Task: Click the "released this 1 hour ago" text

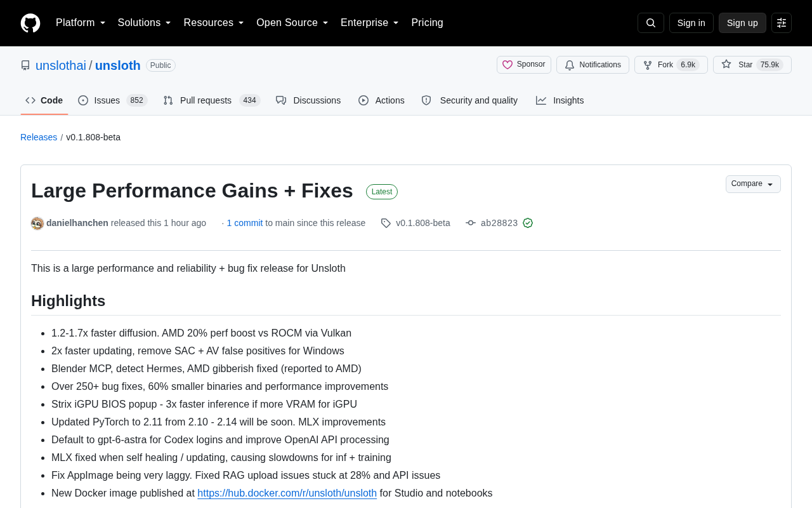Action: [x=159, y=223]
